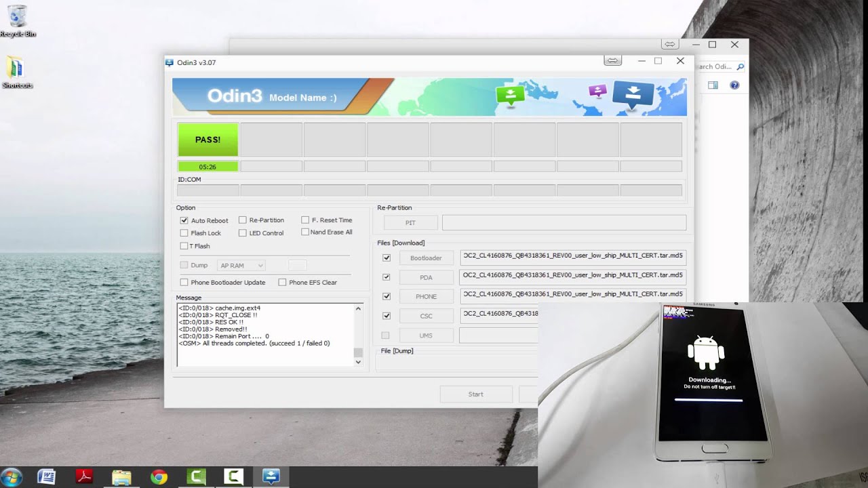This screenshot has width=868, height=488.
Task: Click the Message log scrollbar thumb
Action: tap(358, 352)
